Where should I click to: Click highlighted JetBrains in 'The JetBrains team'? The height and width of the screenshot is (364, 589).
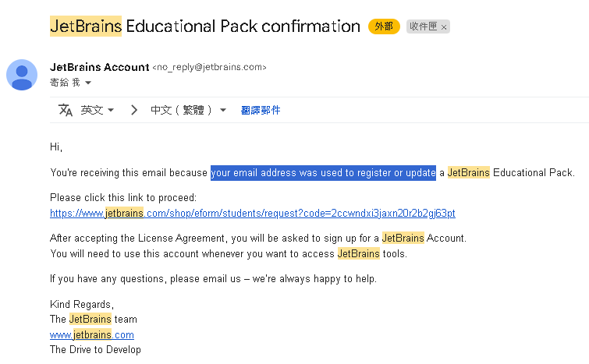pos(90,319)
